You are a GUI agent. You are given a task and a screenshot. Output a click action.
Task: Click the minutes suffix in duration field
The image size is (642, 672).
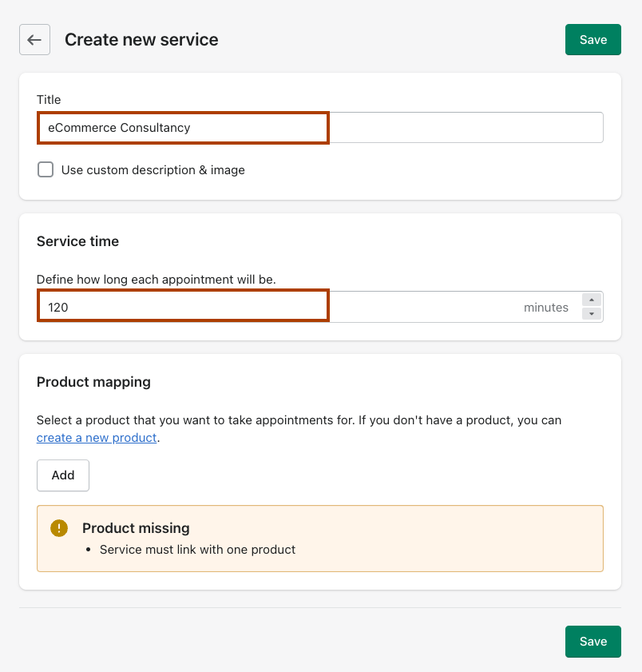[x=546, y=308]
